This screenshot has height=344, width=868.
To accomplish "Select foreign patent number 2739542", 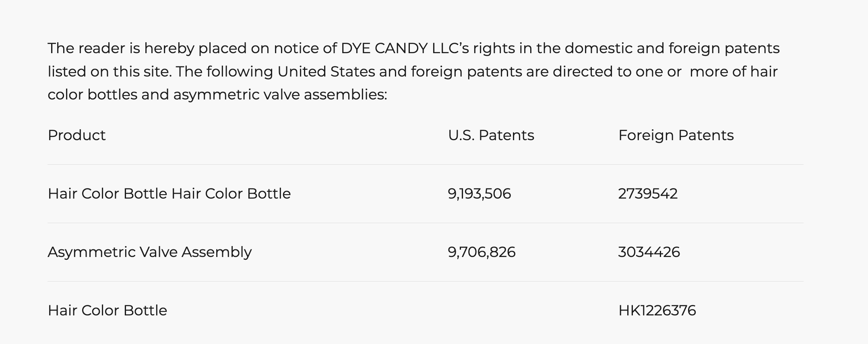I will [x=648, y=194].
